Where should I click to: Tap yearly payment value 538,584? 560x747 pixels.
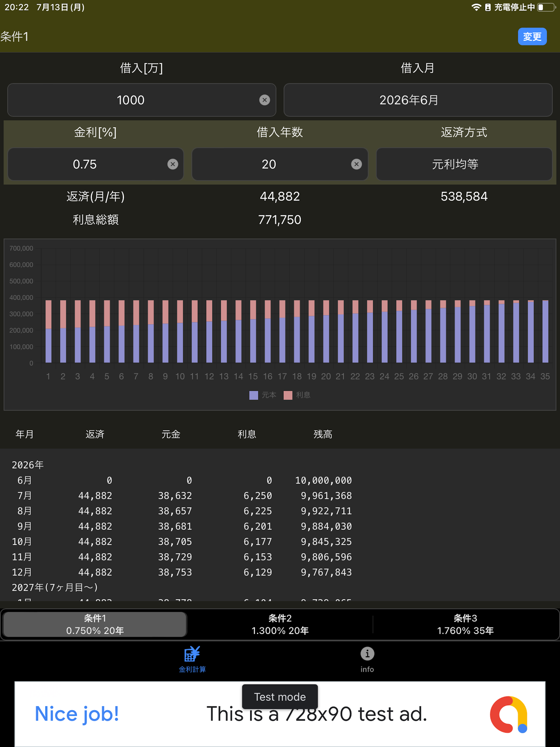(x=464, y=197)
